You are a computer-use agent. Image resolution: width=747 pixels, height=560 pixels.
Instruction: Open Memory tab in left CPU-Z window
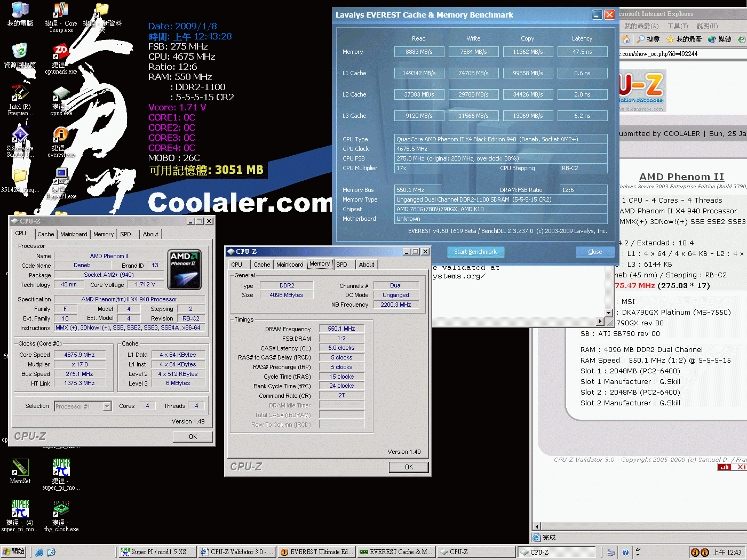[104, 234]
